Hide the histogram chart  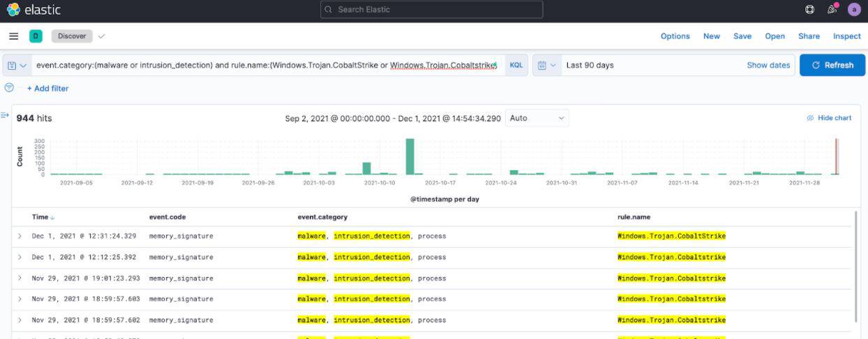click(829, 118)
